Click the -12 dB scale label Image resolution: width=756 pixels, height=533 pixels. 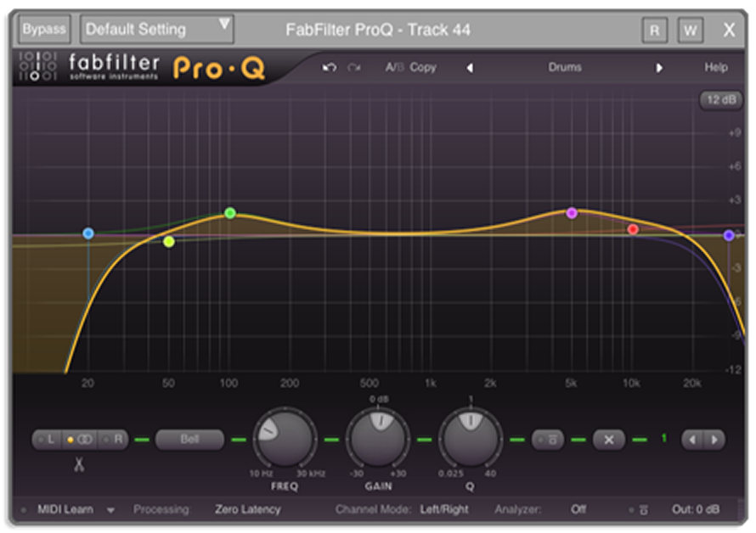733,370
